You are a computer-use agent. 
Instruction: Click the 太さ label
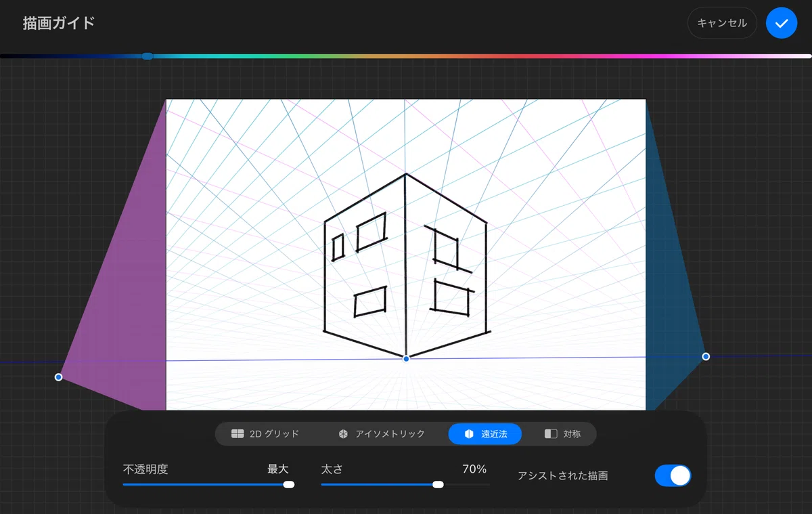click(x=332, y=469)
